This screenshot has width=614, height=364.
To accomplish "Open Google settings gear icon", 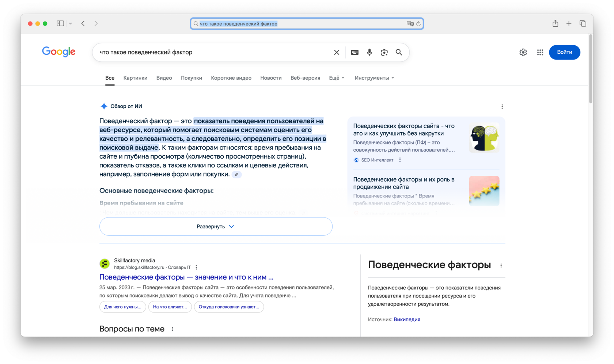I will point(523,52).
